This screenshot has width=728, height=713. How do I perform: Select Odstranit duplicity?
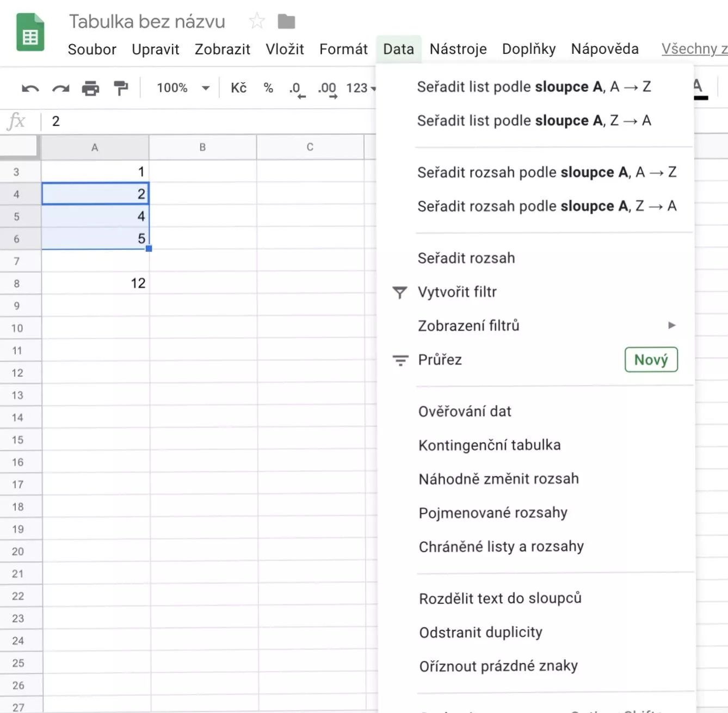tap(481, 633)
